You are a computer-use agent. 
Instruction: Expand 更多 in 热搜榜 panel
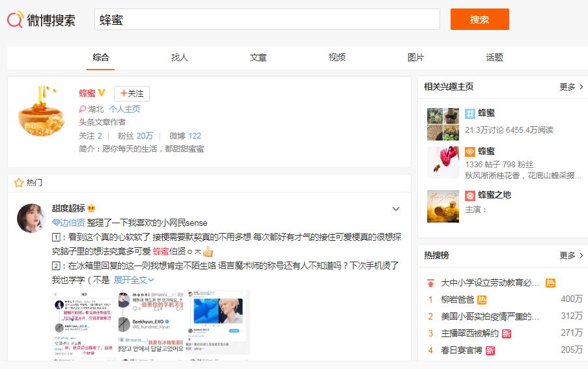571,255
